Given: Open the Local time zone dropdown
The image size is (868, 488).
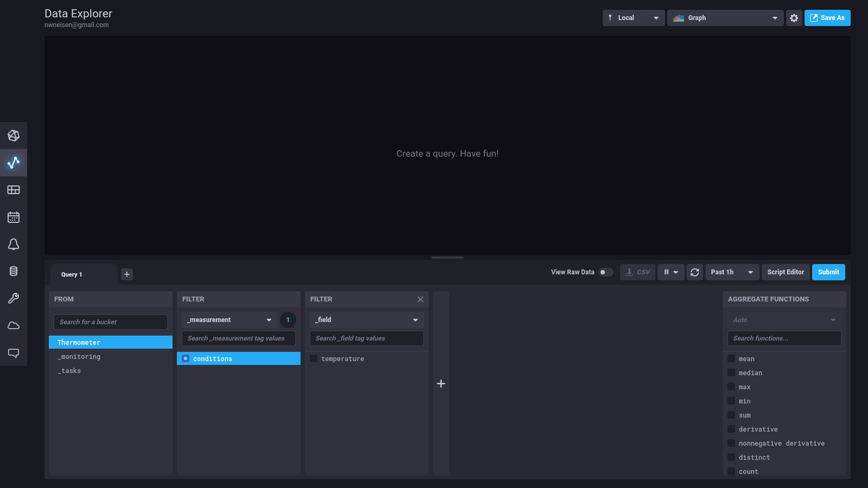Looking at the screenshot, I should pyautogui.click(x=634, y=18).
